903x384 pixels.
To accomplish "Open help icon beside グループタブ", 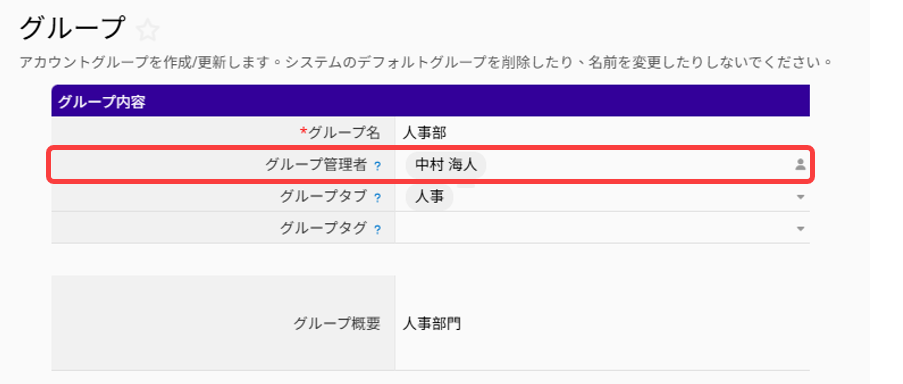I will pyautogui.click(x=377, y=198).
